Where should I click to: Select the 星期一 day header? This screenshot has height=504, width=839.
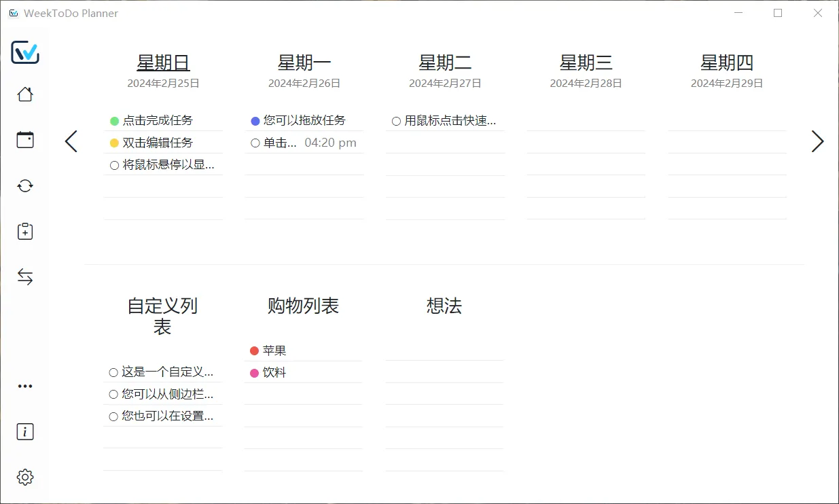[x=304, y=62]
